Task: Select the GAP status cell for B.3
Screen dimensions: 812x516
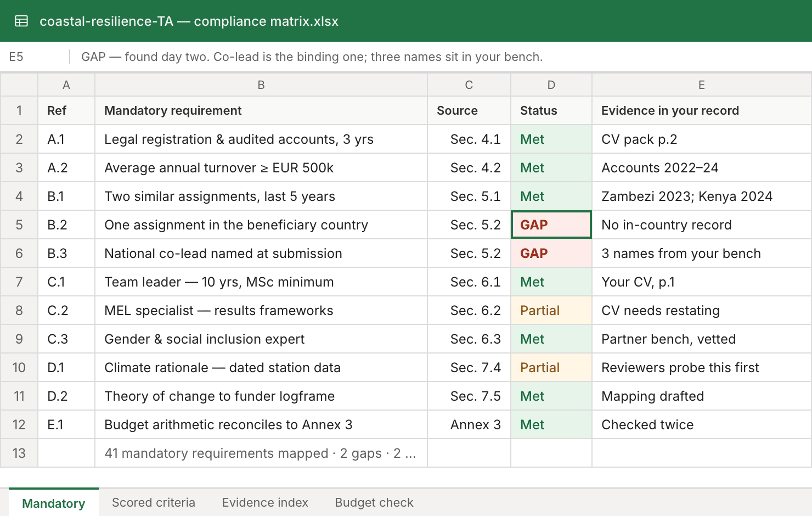Action: click(x=551, y=253)
